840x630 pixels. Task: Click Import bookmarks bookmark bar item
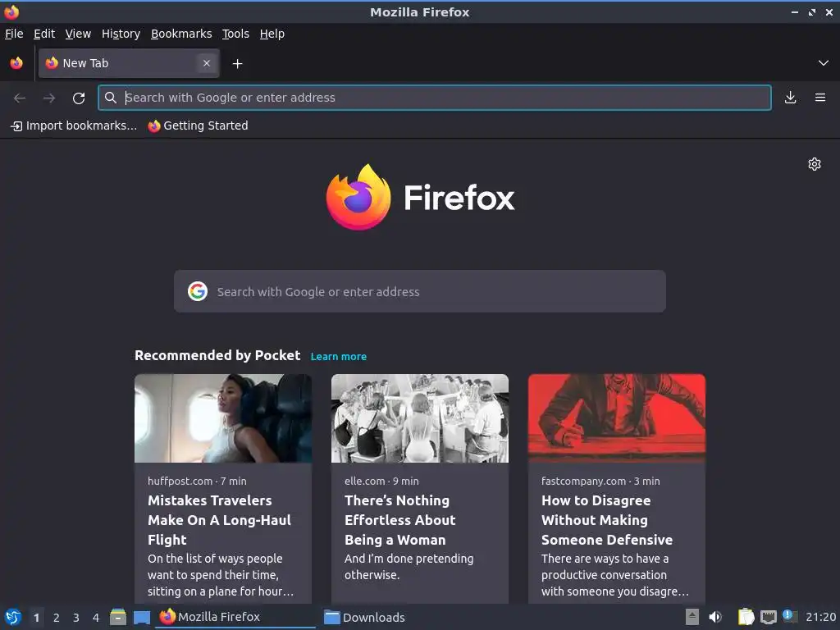(x=74, y=126)
